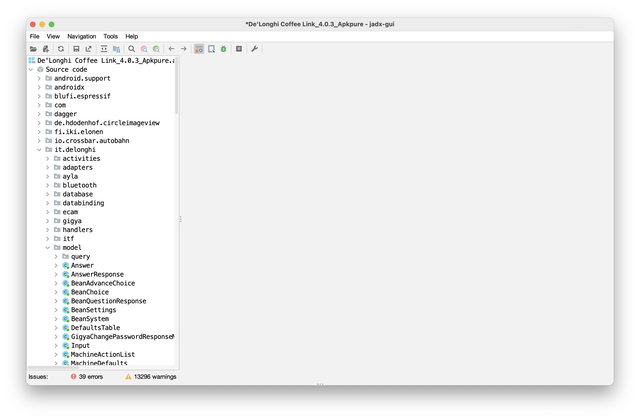Open Text search magnifier icon

[x=131, y=49]
